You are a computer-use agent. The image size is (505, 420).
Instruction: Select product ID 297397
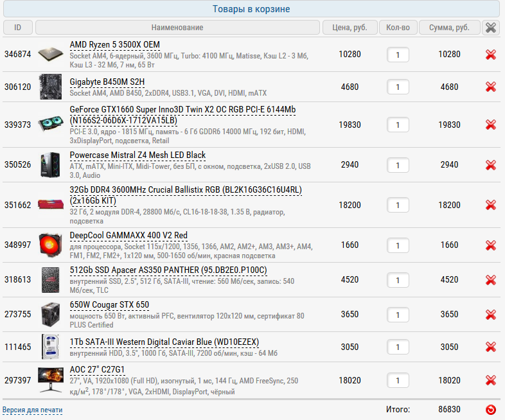click(18, 380)
